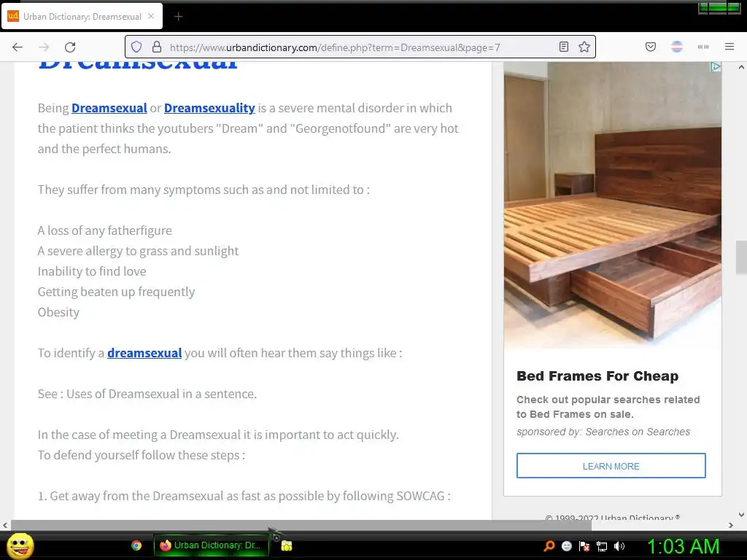Click 'sponsored by: Searches on Searches' text
747x560 pixels.
point(603,432)
